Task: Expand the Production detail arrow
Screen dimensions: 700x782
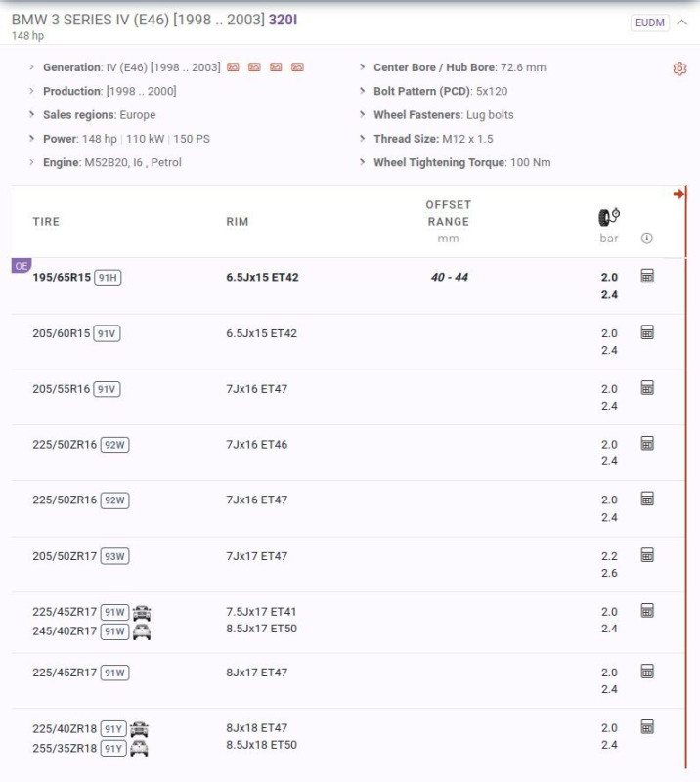Action: pyautogui.click(x=31, y=91)
